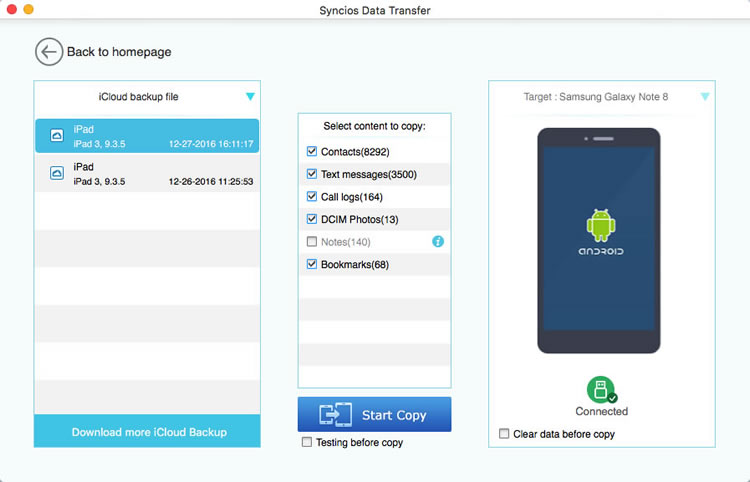Click the Android robot logo on phone
Image resolution: width=750 pixels, height=482 pixels.
tap(601, 225)
